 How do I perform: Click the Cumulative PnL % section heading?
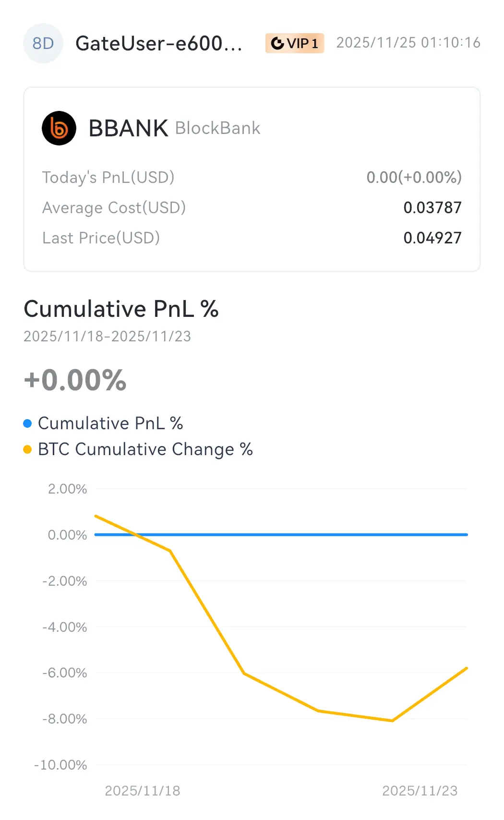(121, 309)
